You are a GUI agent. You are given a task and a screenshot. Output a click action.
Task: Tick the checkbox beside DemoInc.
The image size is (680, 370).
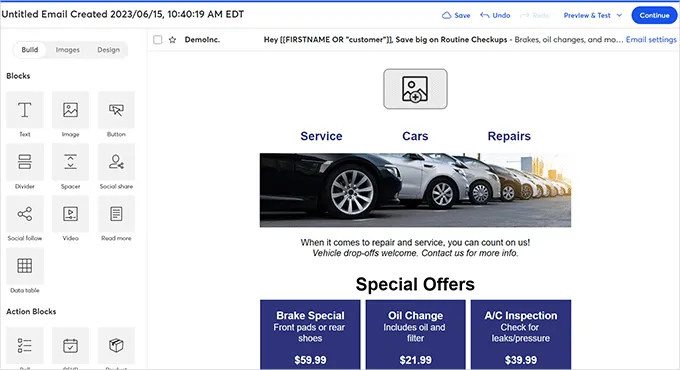coord(158,40)
